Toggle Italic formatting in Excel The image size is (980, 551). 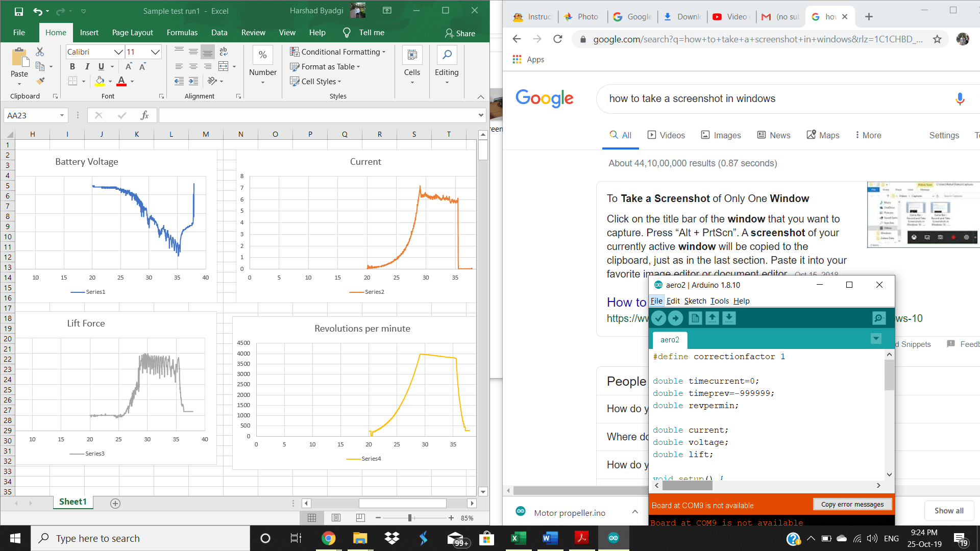pos(87,66)
